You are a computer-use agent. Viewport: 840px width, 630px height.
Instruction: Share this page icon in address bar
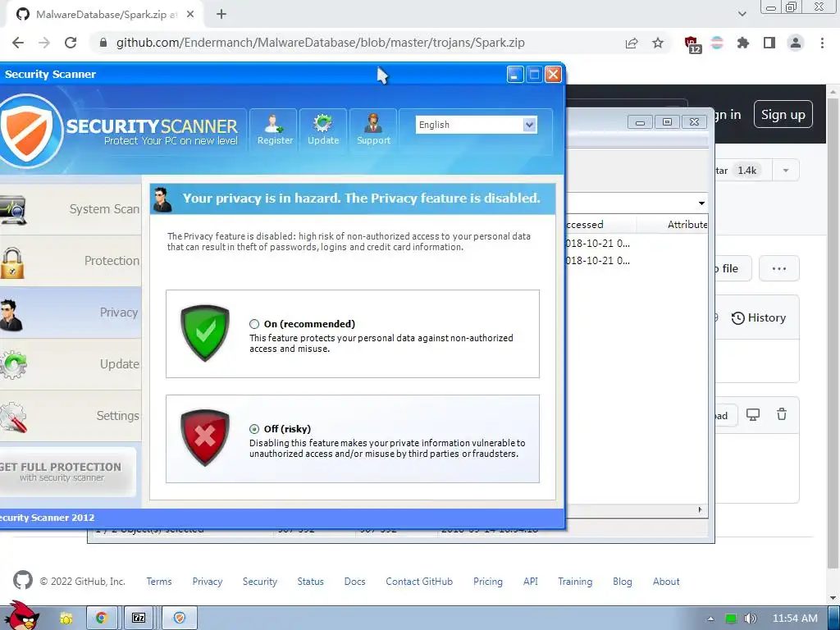pos(632,43)
